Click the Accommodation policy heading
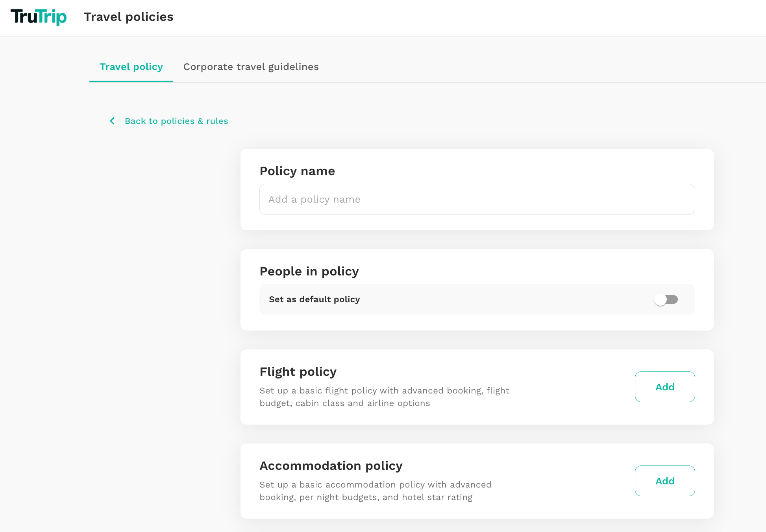This screenshot has width=766, height=532. pos(331,466)
